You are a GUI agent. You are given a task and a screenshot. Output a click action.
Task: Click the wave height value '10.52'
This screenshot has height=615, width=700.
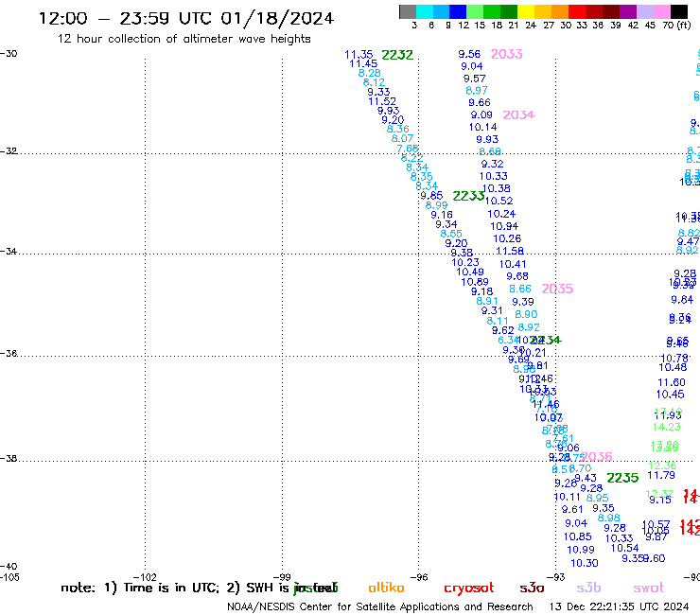click(x=499, y=201)
